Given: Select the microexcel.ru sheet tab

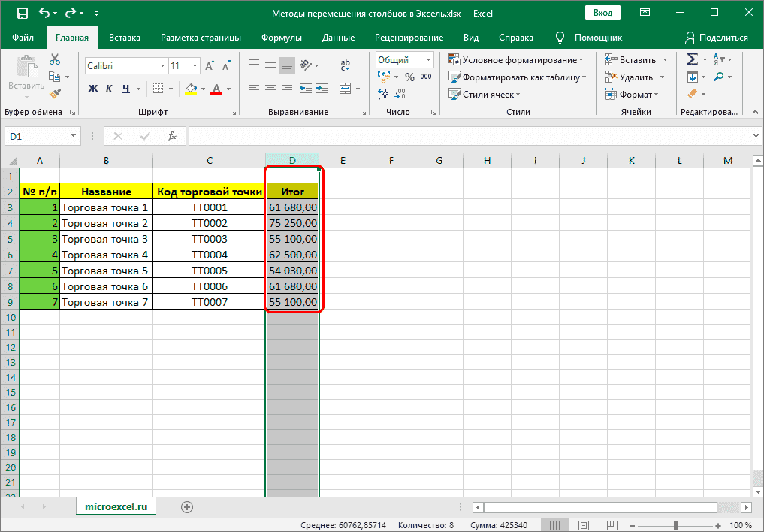Looking at the screenshot, I should [116, 507].
